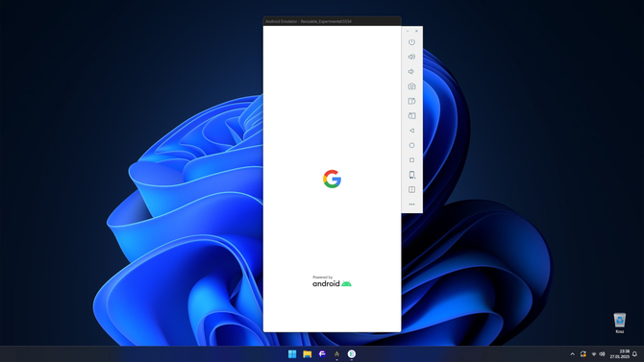Tap the Android Home circle button
Image resolution: width=644 pixels, height=362 pixels.
411,145
